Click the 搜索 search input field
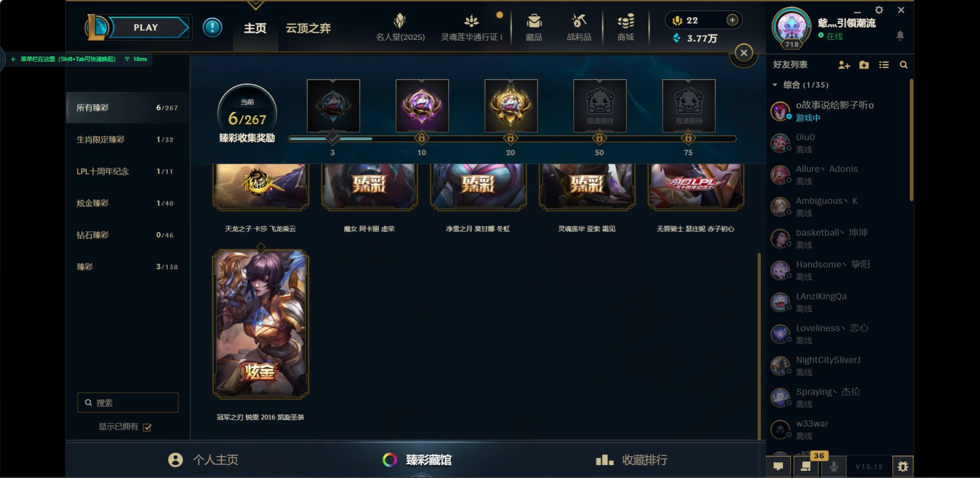 pyautogui.click(x=128, y=402)
